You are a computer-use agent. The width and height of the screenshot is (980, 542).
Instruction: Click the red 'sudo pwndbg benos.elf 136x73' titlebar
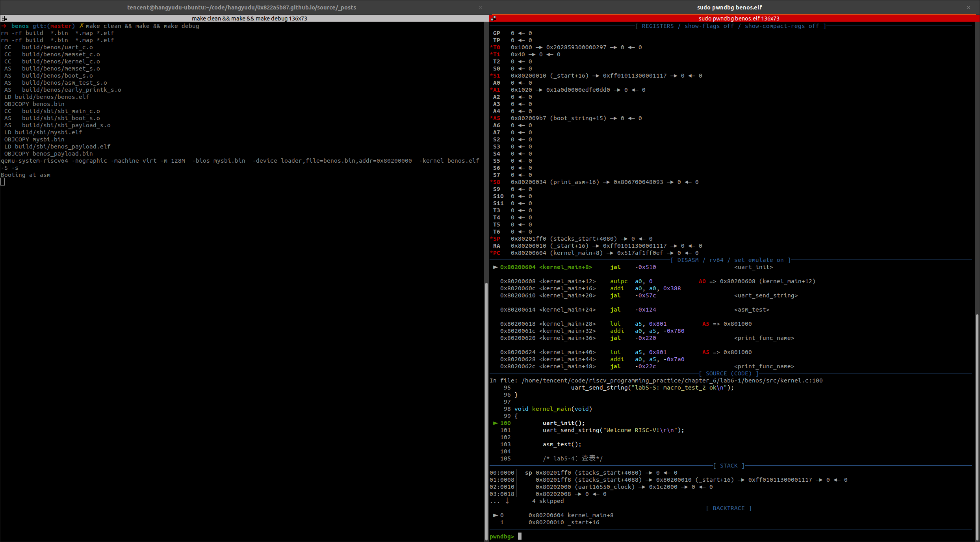739,18
